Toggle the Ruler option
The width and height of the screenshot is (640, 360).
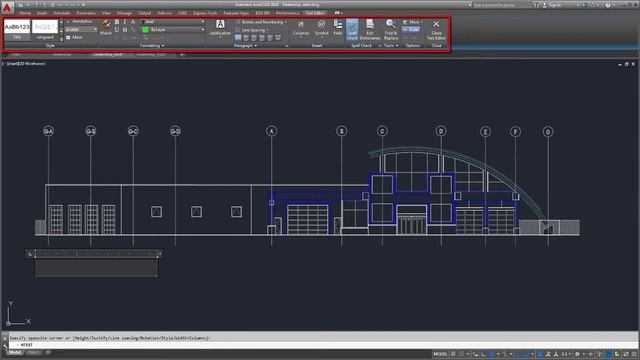point(411,29)
